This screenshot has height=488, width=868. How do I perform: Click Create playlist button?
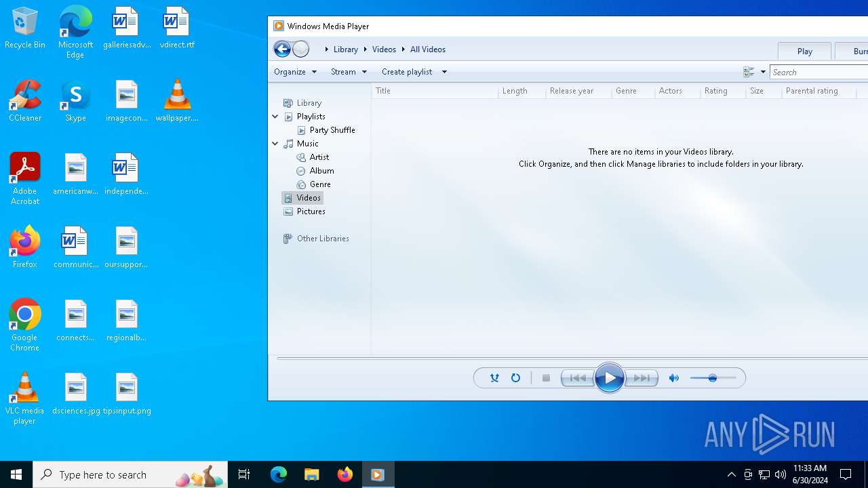[x=407, y=72]
